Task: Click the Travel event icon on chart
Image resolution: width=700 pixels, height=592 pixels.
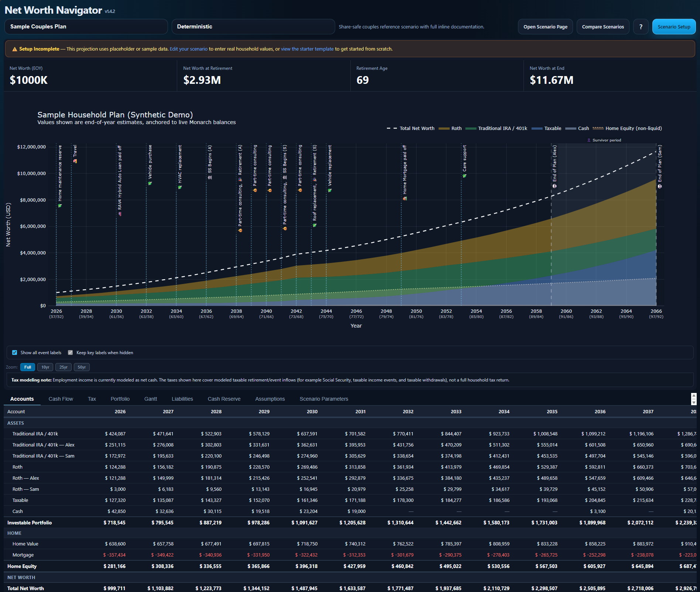Action: [75, 161]
